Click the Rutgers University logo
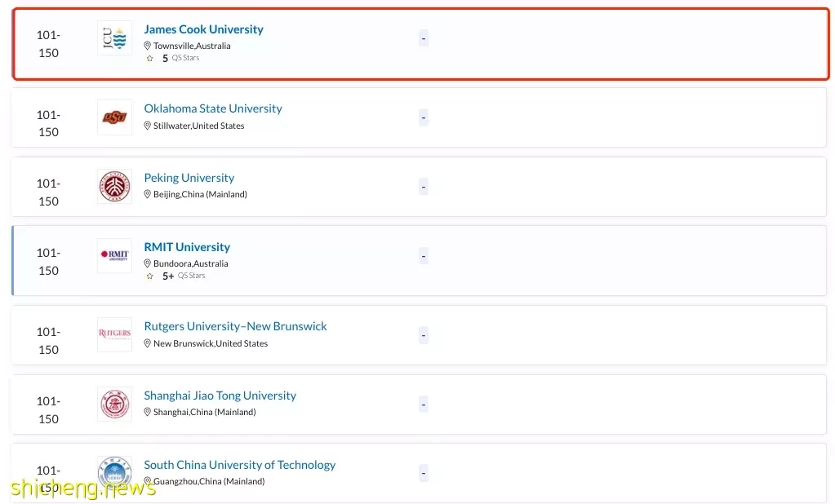 point(114,334)
